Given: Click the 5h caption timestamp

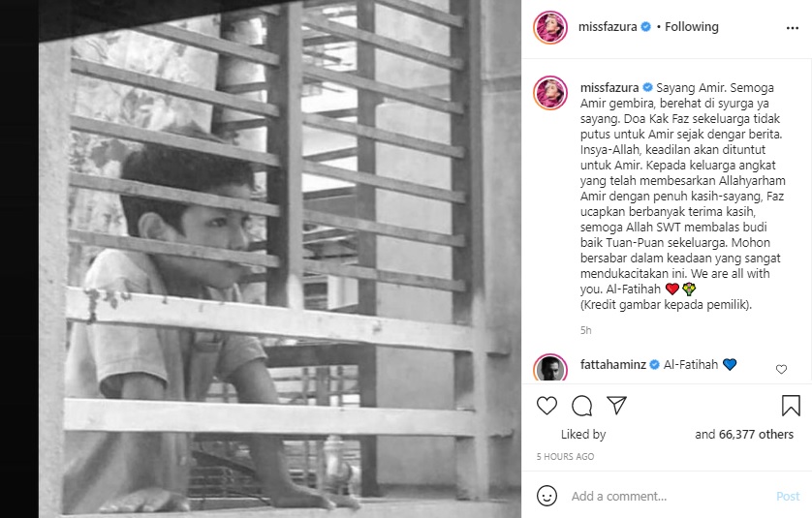Looking at the screenshot, I should point(585,330).
